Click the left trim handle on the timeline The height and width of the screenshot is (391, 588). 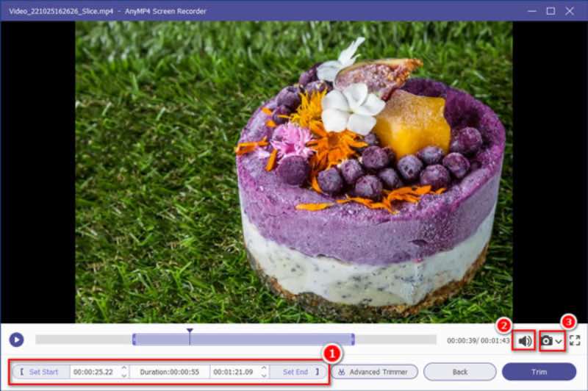[x=134, y=340]
